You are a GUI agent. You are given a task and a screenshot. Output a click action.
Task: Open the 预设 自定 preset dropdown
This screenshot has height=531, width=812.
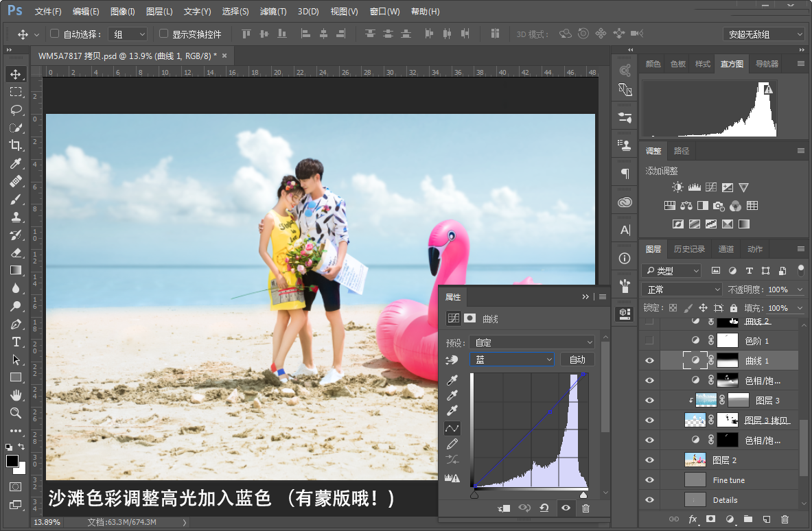[x=532, y=342]
